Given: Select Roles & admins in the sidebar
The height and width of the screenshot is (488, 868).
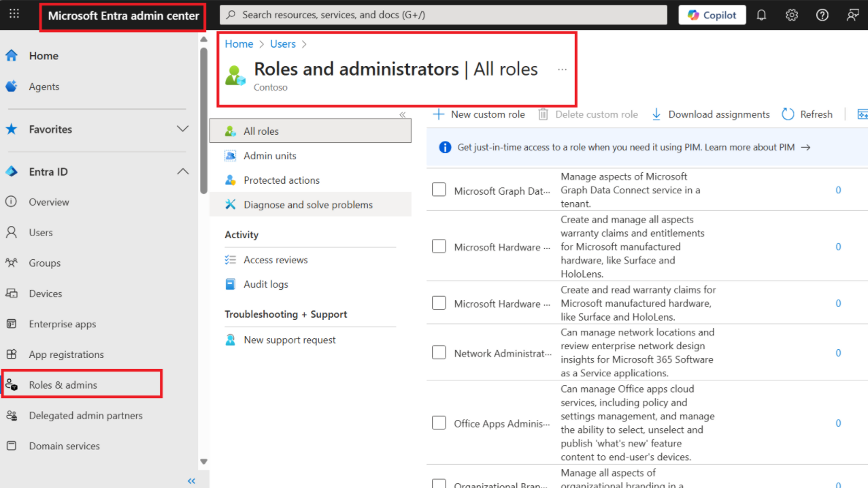Looking at the screenshot, I should click(63, 385).
